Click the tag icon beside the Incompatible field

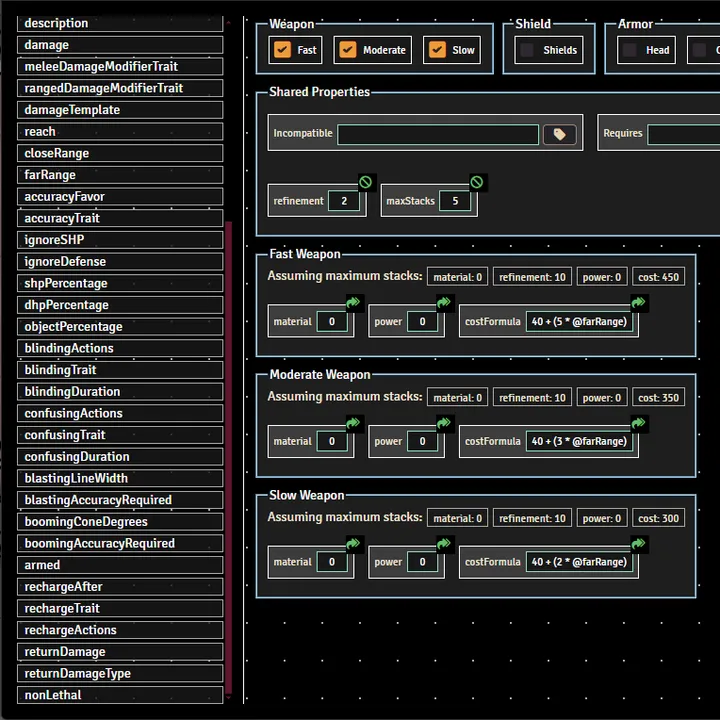560,134
